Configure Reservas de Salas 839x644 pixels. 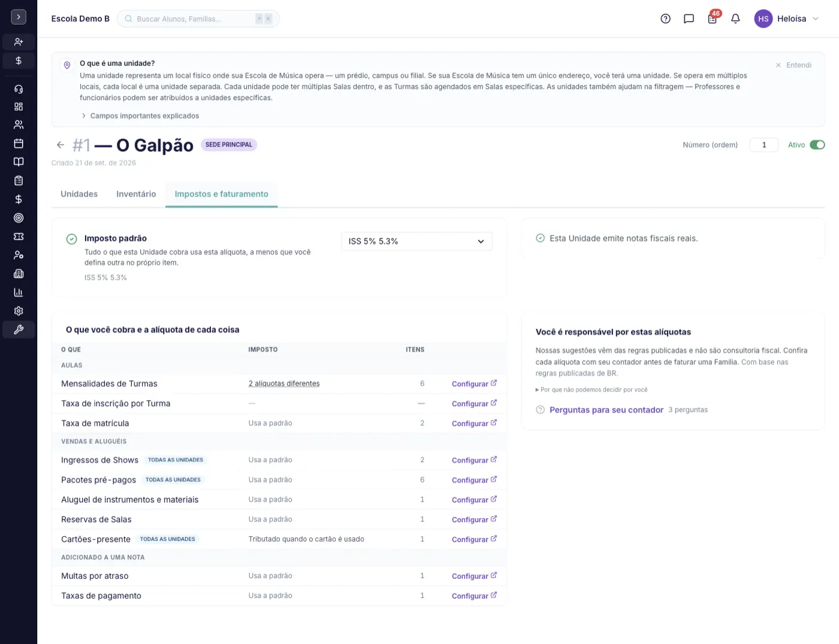pyautogui.click(x=474, y=520)
